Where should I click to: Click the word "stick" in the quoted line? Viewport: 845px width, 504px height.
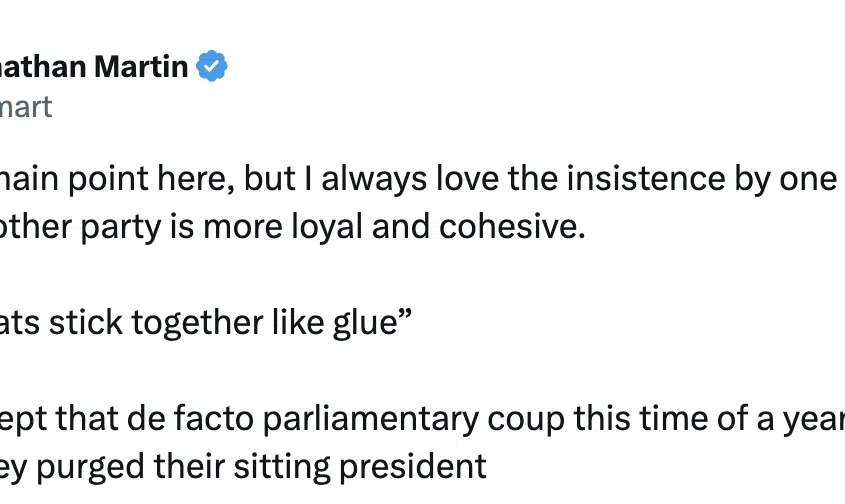(86, 323)
